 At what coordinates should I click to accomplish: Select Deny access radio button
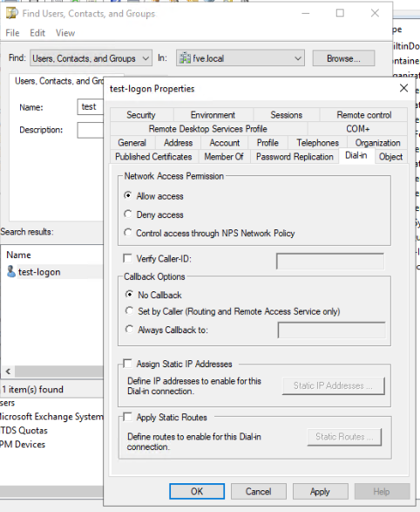[128, 215]
